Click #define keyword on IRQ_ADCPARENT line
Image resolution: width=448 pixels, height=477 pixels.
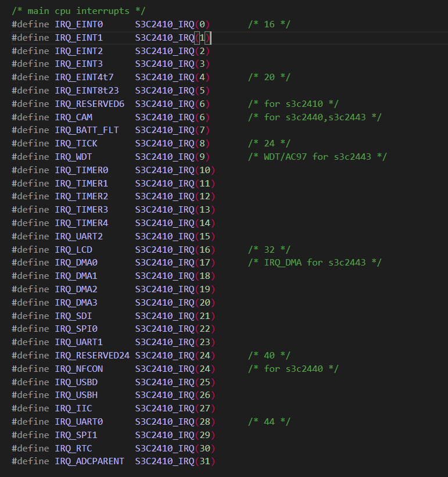30,461
